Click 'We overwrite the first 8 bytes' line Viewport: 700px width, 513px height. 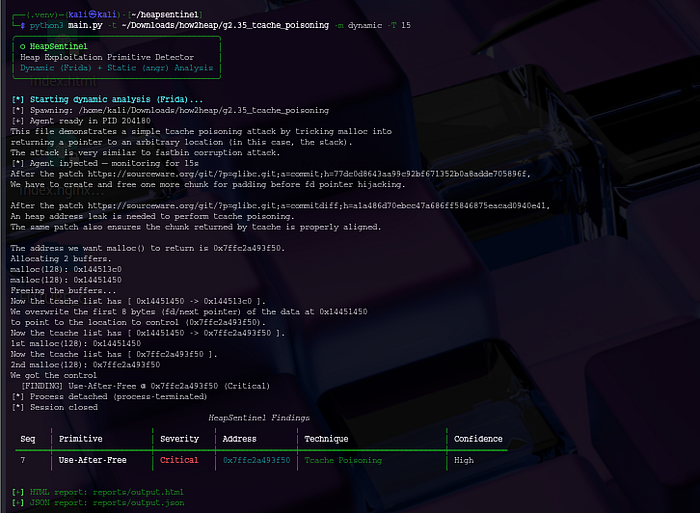tap(189, 312)
